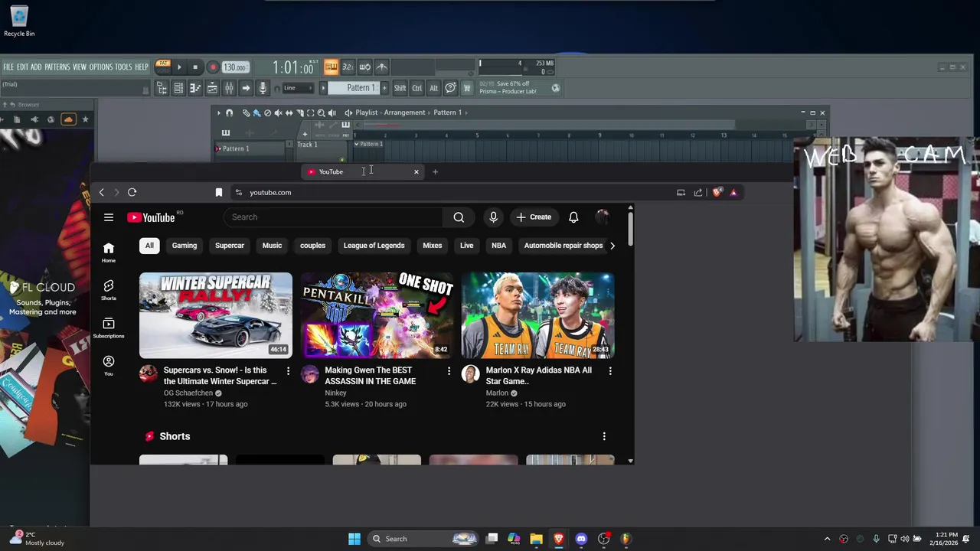Click the 130.000 tempo display
The image size is (980, 551).
pos(235,67)
